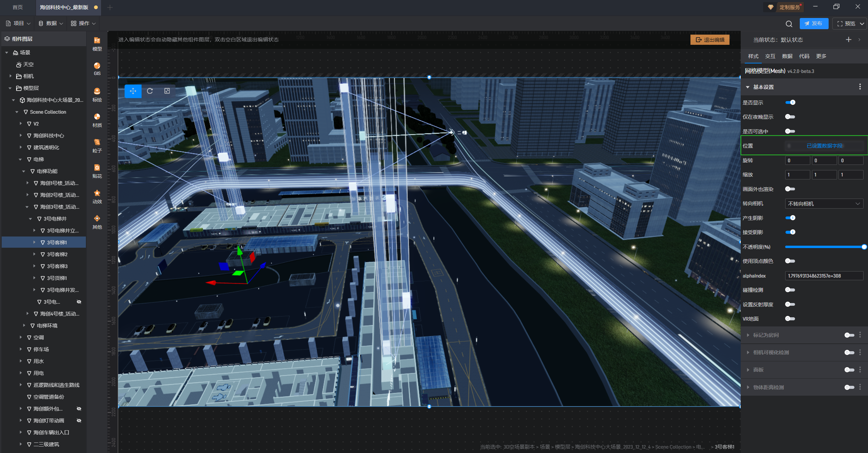This screenshot has width=868, height=453.
Task: Click the 退出编辑 button
Action: [710, 40]
